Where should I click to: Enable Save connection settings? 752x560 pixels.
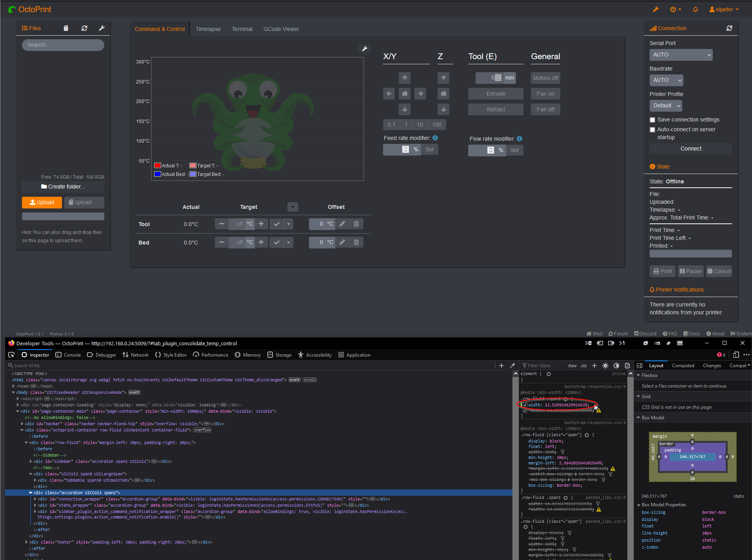[x=652, y=120]
